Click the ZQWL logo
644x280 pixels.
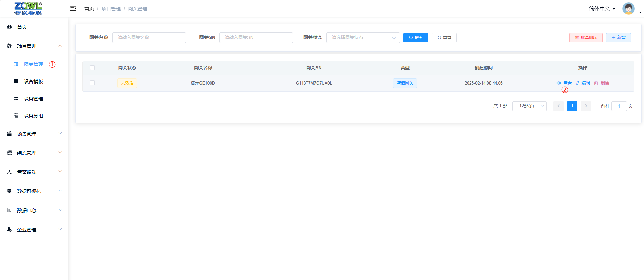pos(28,9)
